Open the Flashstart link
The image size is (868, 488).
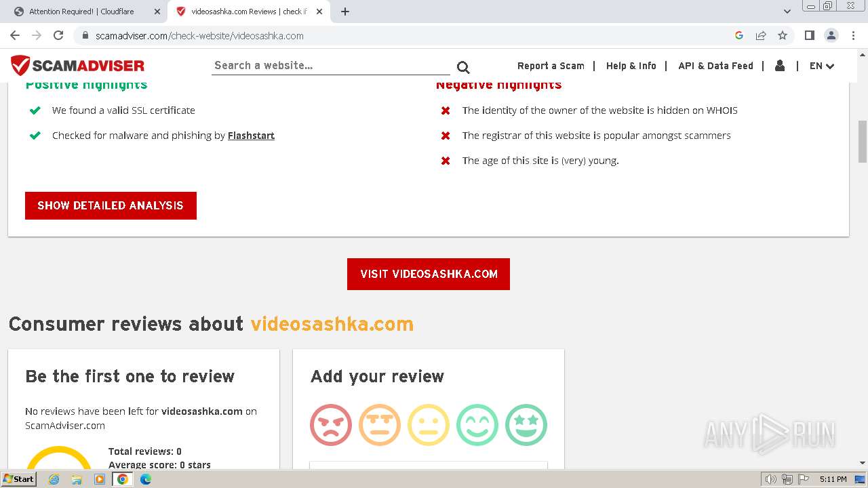pos(251,136)
